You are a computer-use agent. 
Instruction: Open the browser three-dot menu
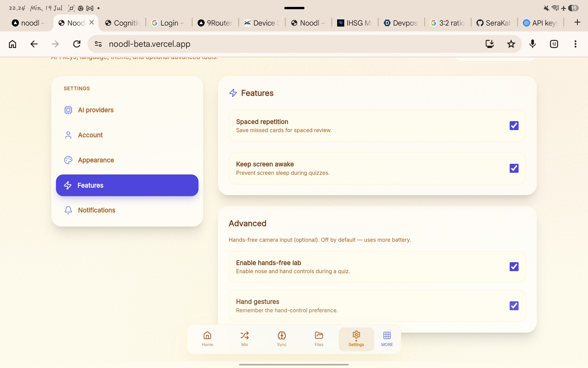coord(575,44)
